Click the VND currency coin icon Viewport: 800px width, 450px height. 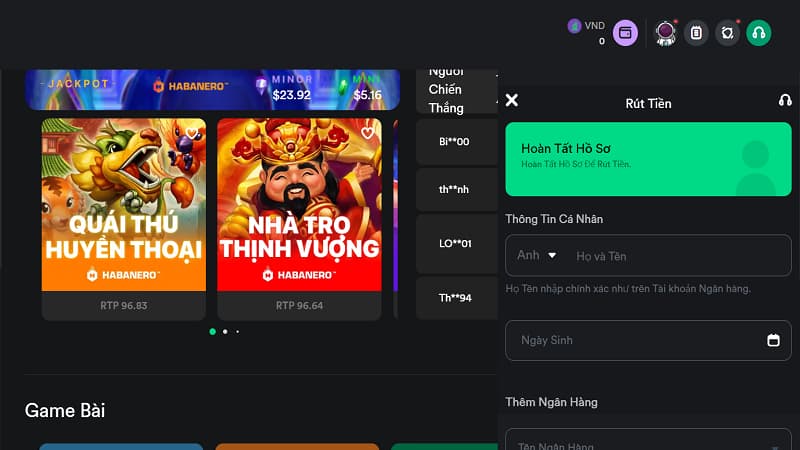click(574, 26)
